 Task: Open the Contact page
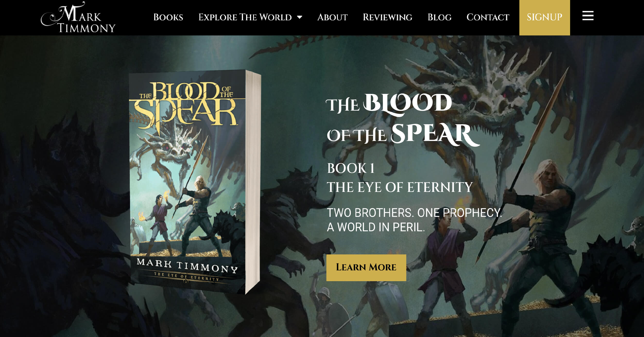click(x=488, y=17)
